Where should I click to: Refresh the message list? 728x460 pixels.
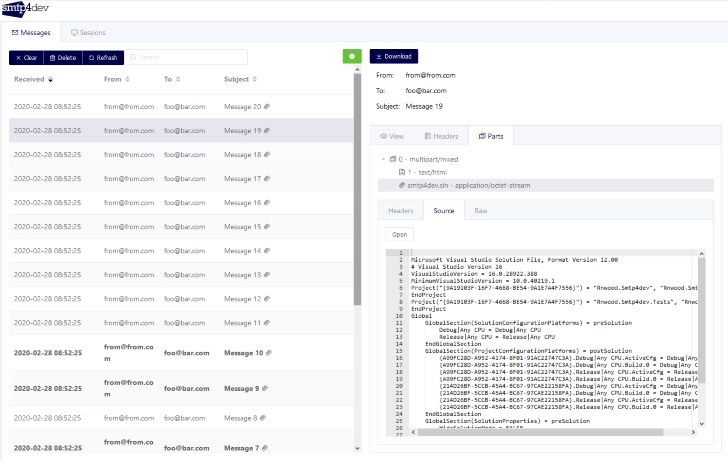pyautogui.click(x=103, y=58)
